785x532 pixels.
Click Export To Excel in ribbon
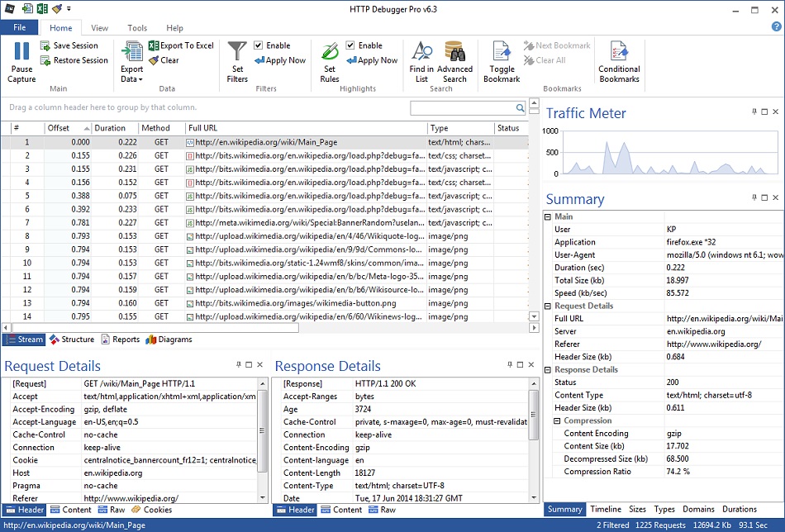[x=181, y=45]
